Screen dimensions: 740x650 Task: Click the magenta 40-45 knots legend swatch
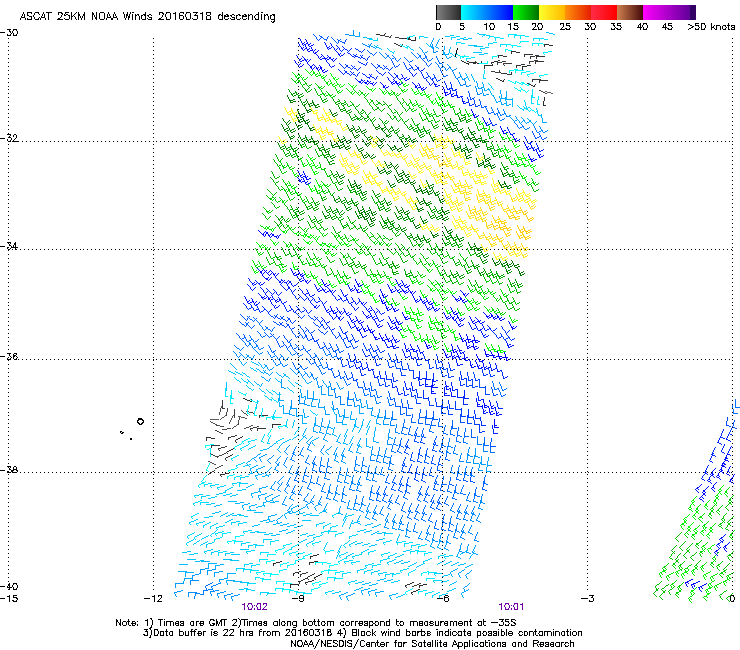pos(656,12)
